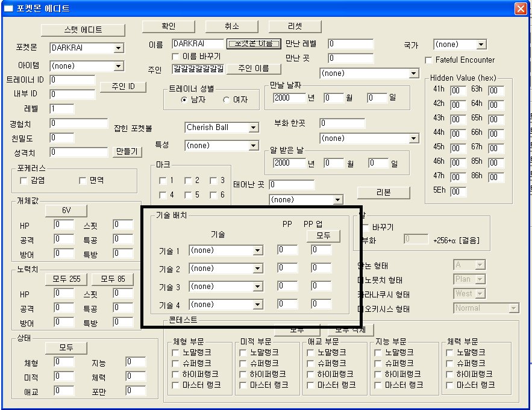Expand the 아이템 item dropdown

pos(118,66)
